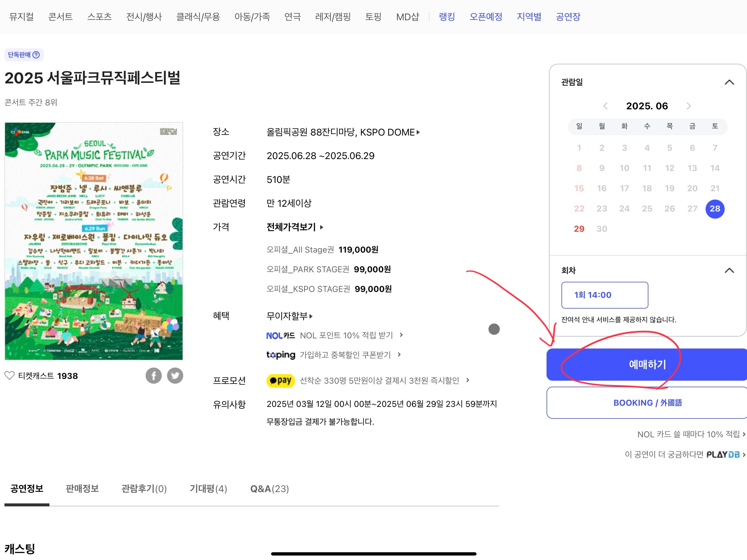Select date 29 in the calendar
The height and width of the screenshot is (560, 747).
click(x=579, y=229)
